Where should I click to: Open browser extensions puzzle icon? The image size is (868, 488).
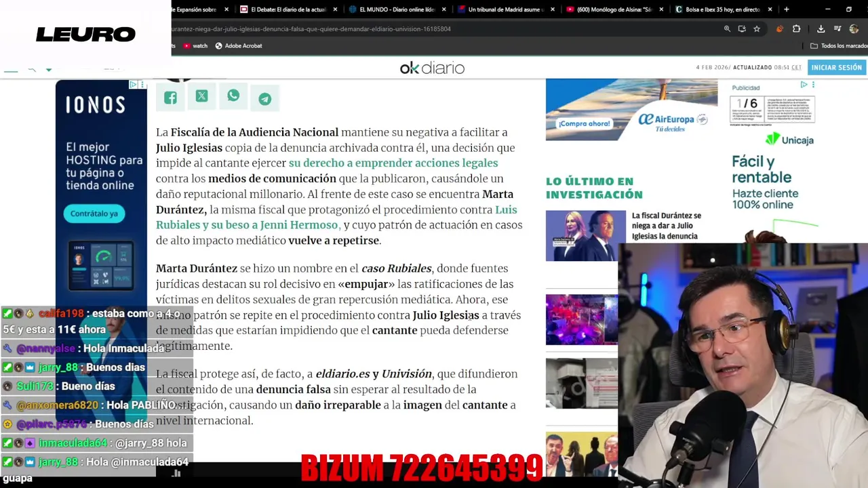point(796,28)
